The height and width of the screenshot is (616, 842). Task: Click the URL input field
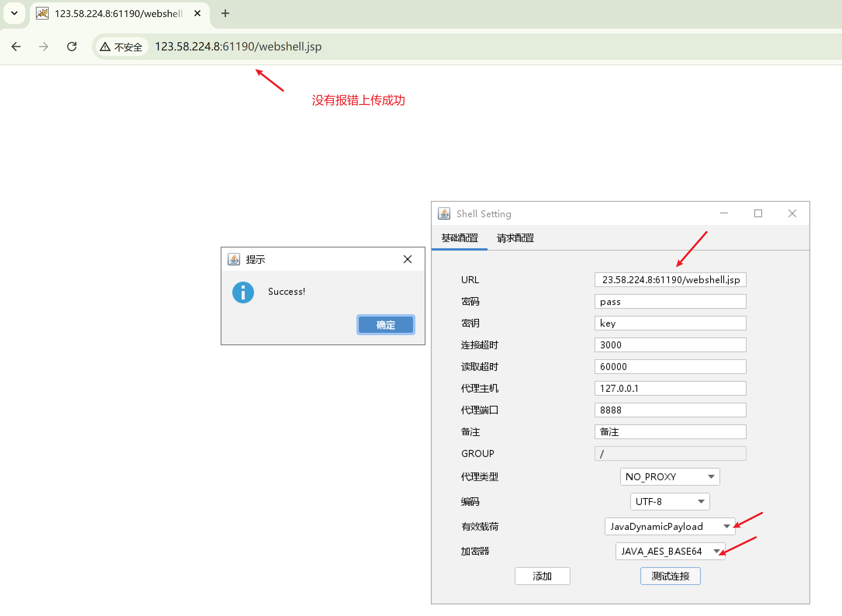click(x=670, y=280)
